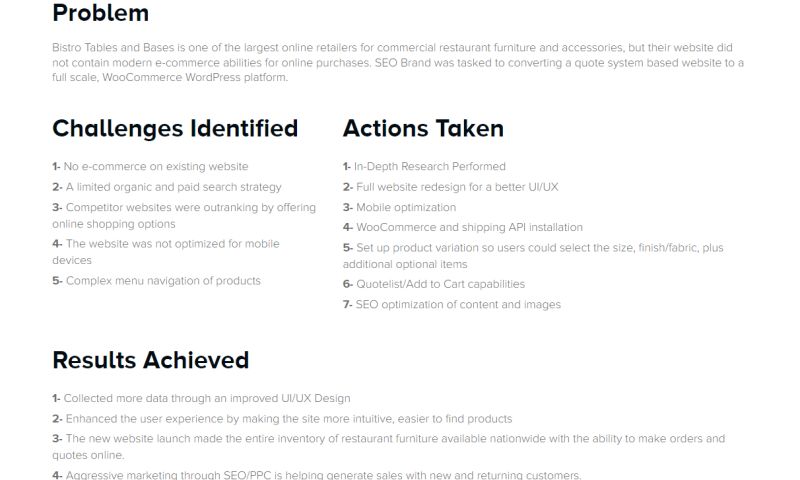Click 'SEO optimization of content and images'
The width and height of the screenshot is (800, 480).
pos(451,304)
